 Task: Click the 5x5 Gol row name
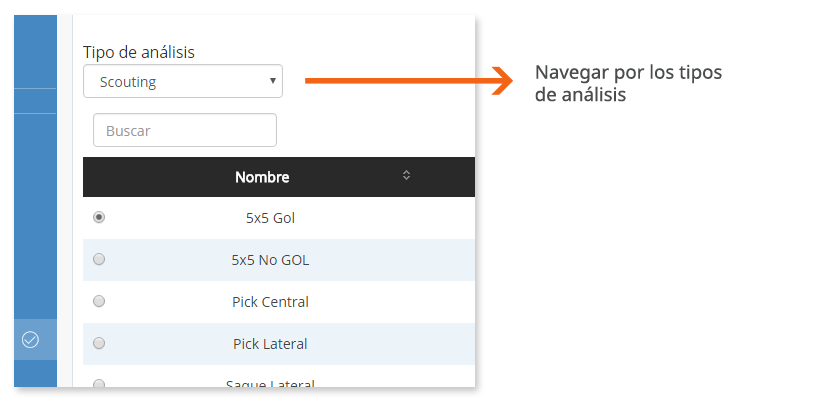(270, 217)
